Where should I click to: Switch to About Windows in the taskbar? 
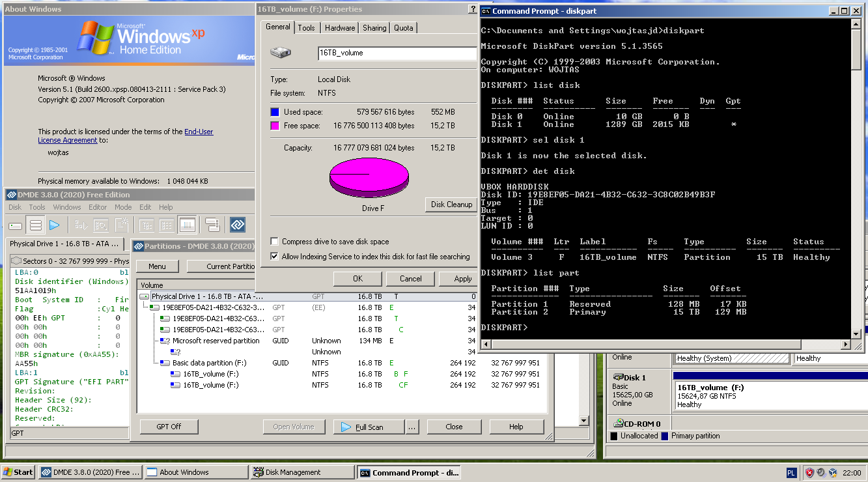click(x=195, y=472)
